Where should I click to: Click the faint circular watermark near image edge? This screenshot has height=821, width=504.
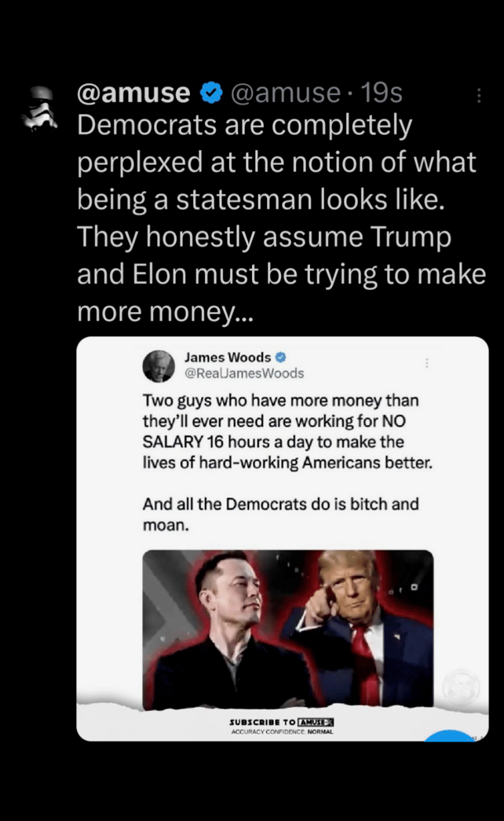[461, 687]
